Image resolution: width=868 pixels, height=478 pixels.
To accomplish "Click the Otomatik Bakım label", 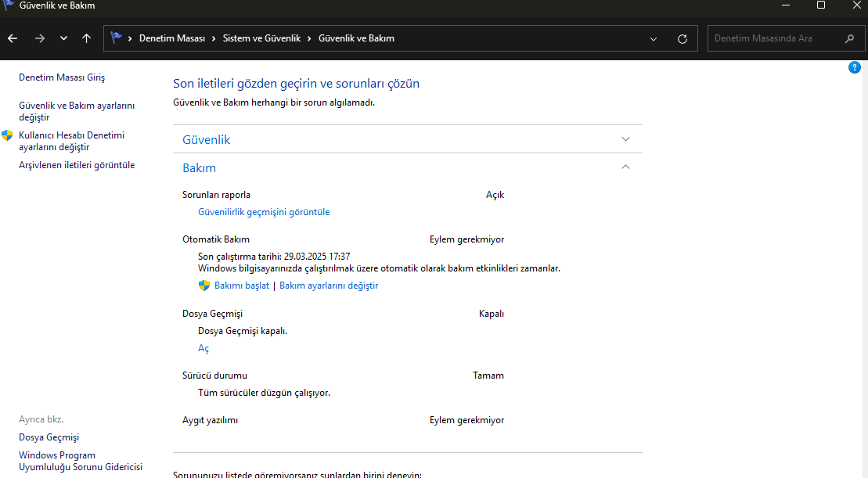I will tap(216, 239).
